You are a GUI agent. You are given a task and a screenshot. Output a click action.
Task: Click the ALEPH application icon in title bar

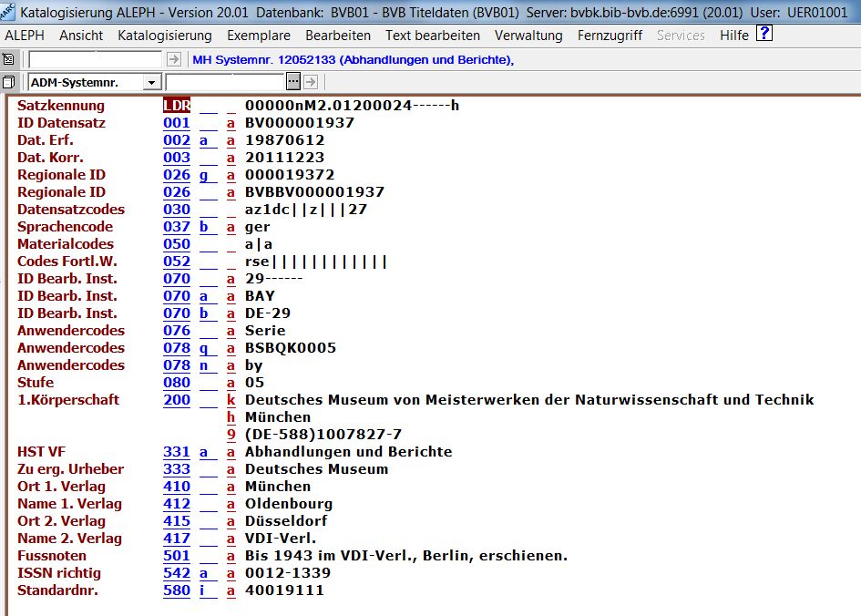[x=9, y=13]
